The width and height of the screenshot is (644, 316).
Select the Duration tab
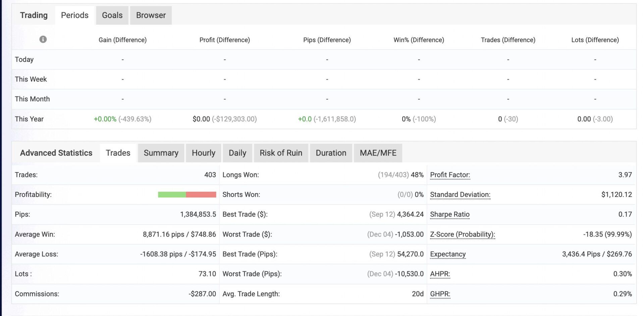[331, 153]
